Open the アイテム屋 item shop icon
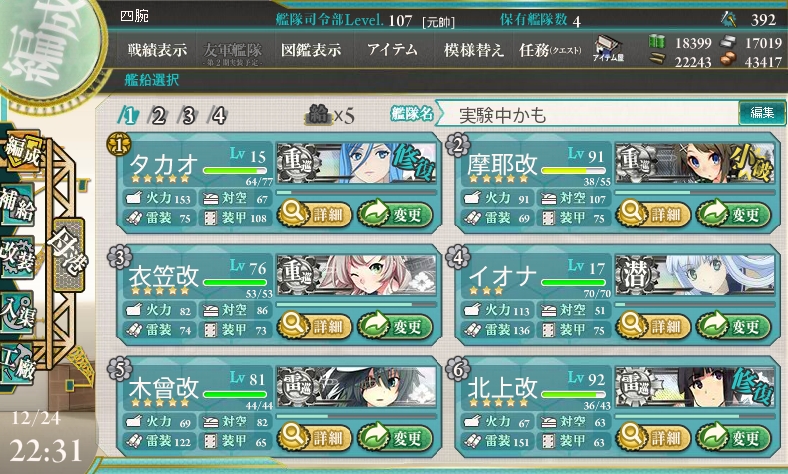788x474 pixels. [608, 49]
